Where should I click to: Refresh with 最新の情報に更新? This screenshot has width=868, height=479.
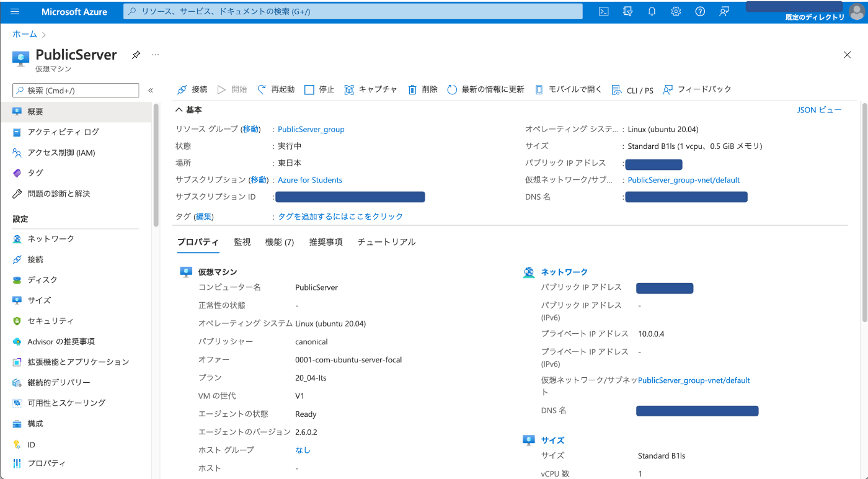486,89
